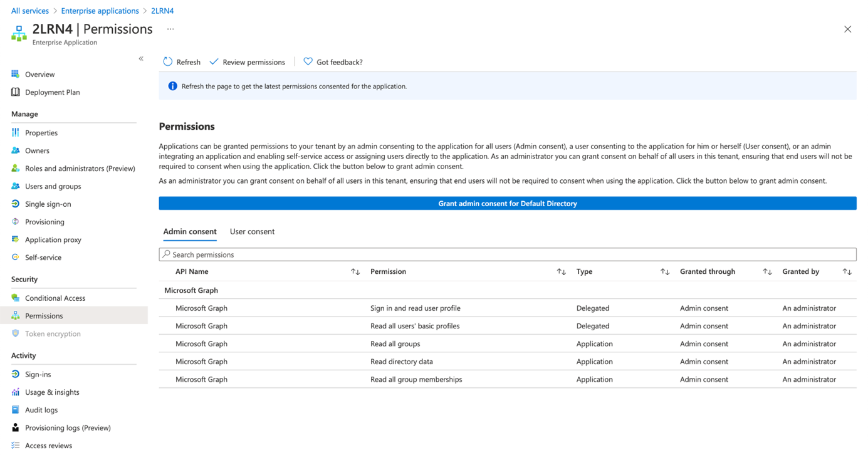Viewport: 868px width, 455px height.
Task: Switch to the User consent tab
Action: click(252, 231)
